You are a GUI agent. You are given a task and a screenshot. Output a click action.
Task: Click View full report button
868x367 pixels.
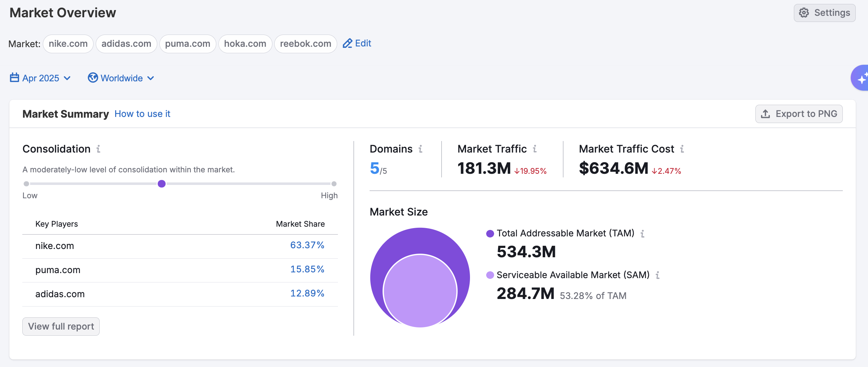61,326
